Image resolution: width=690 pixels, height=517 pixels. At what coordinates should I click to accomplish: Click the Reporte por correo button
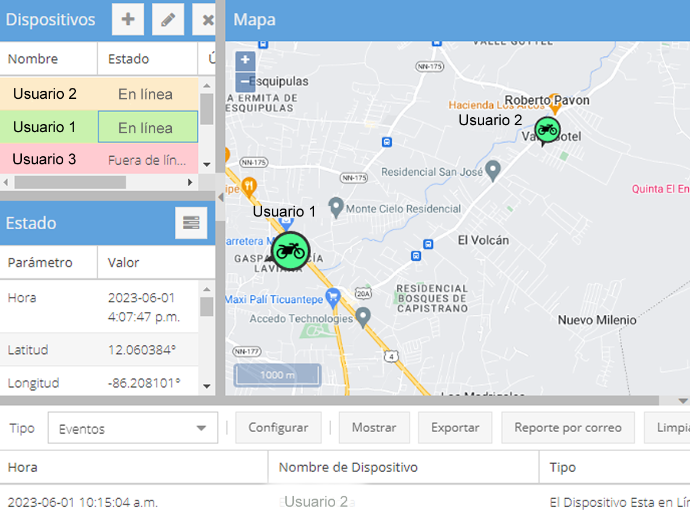point(568,428)
